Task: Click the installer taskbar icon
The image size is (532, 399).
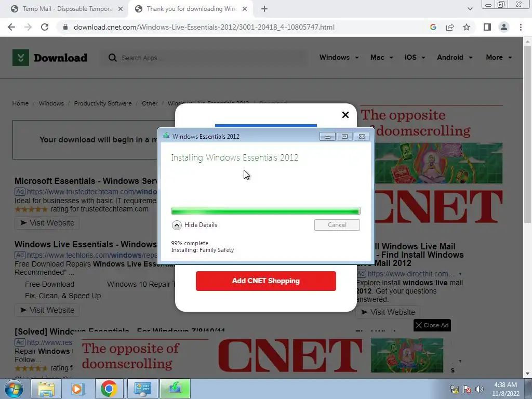Action: [175, 389]
